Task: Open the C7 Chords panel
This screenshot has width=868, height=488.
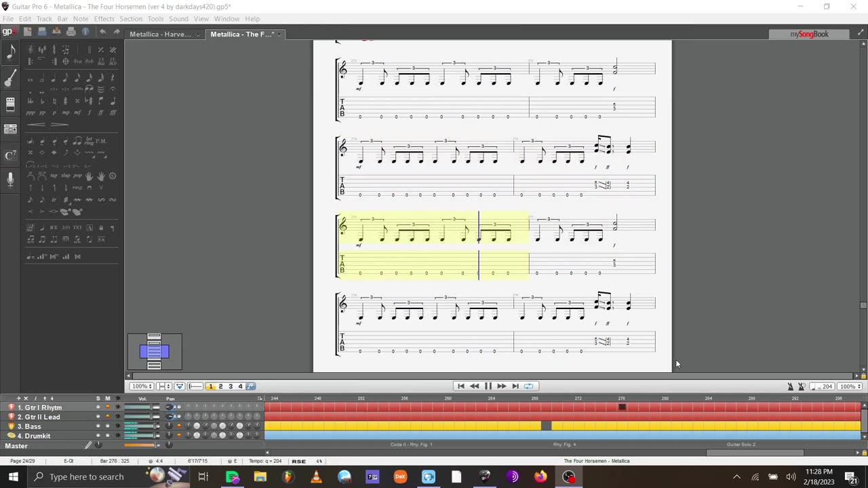Action: (x=10, y=155)
